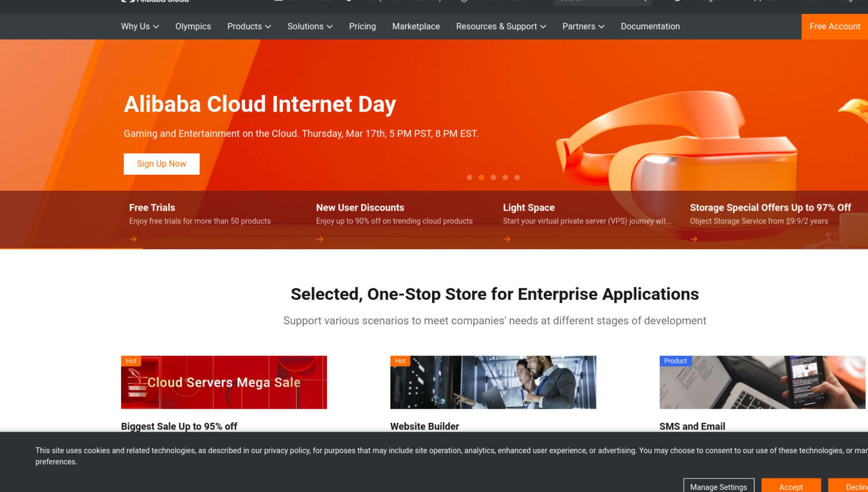Click Hot badge on Website Builder card
Screen dimensions: 868x492
coord(400,361)
